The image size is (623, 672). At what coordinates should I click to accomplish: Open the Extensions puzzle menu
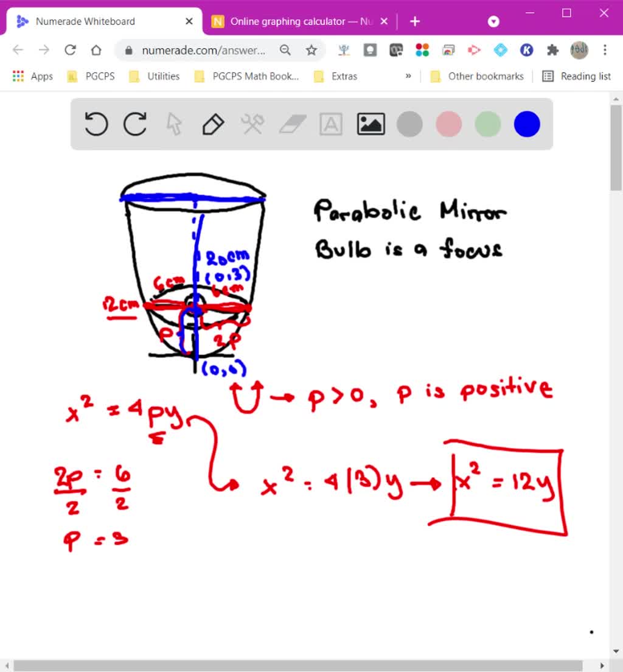click(553, 50)
